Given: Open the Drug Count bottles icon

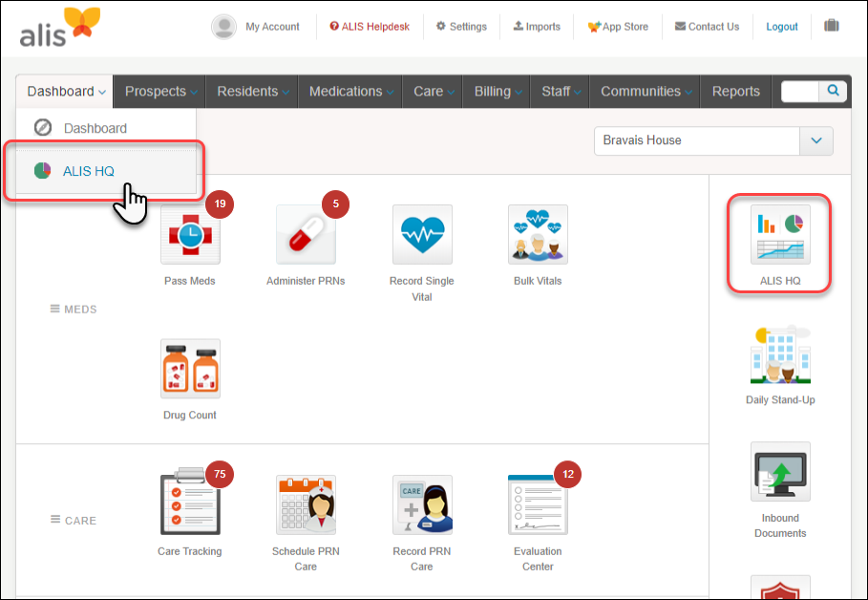Looking at the screenshot, I should [x=190, y=369].
